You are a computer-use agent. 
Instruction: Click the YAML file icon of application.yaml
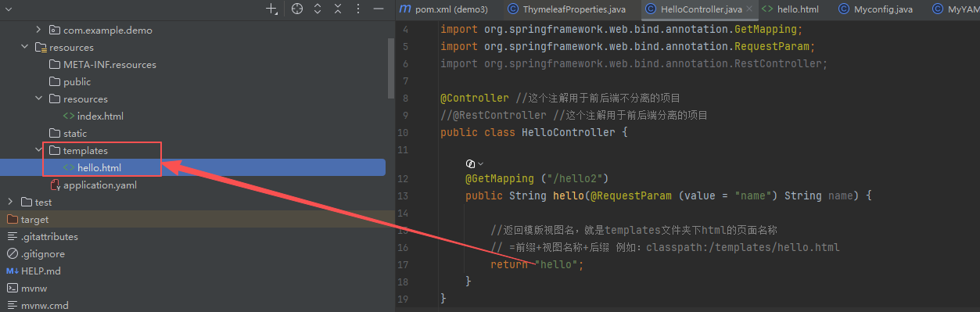[55, 185]
